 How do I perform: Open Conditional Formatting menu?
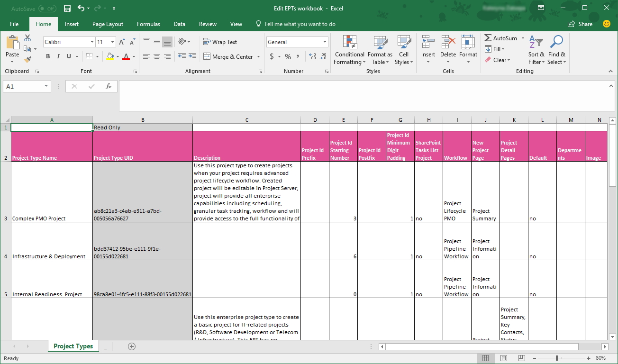[349, 50]
